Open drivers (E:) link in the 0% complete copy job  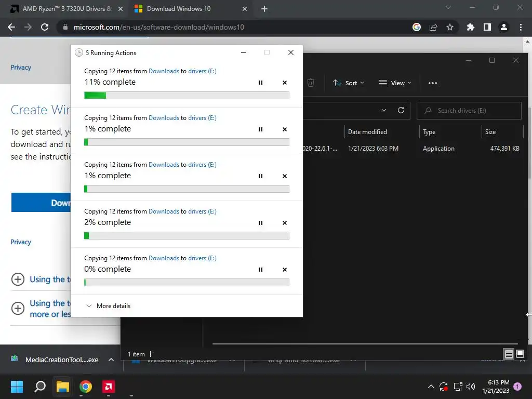pyautogui.click(x=202, y=258)
